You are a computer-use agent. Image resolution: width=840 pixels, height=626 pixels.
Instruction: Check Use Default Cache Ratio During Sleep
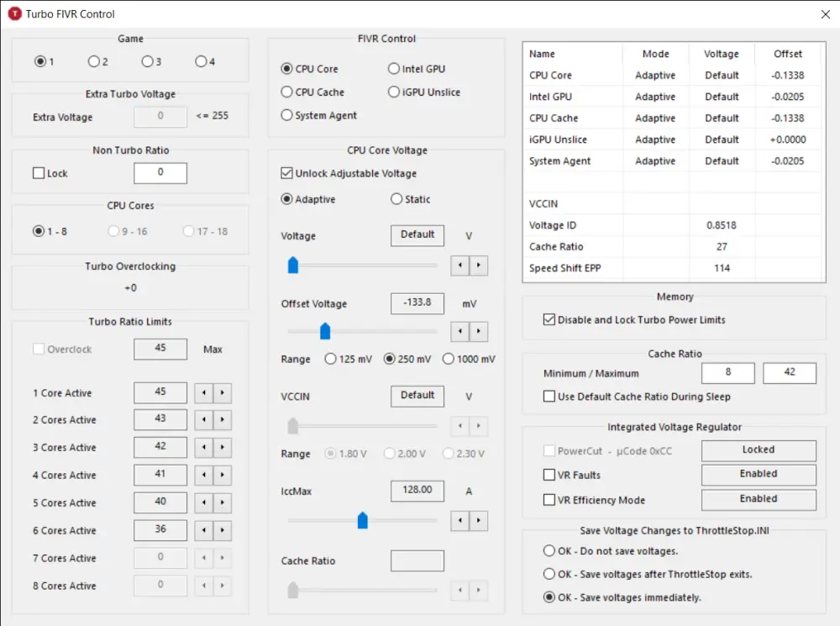click(637, 397)
